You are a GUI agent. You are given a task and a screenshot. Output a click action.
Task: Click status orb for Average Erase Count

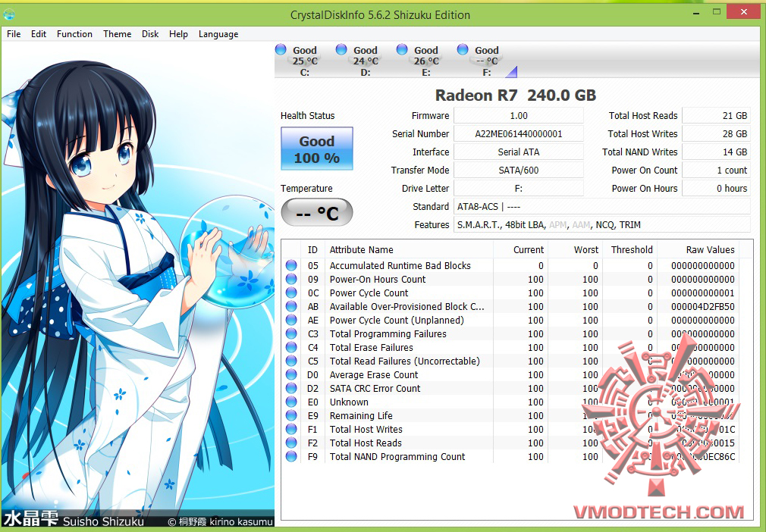tap(292, 374)
